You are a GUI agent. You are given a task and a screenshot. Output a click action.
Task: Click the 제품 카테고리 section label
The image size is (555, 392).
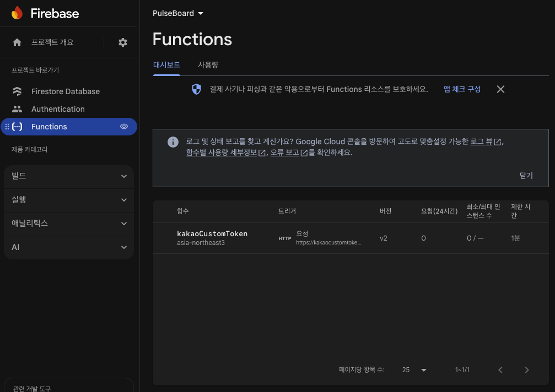tap(29, 149)
